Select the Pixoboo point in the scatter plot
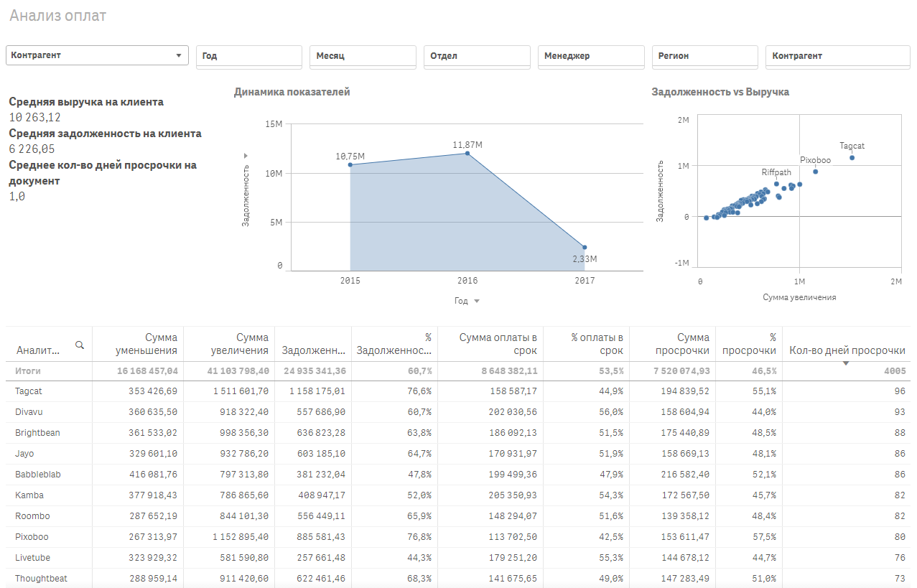 click(816, 172)
